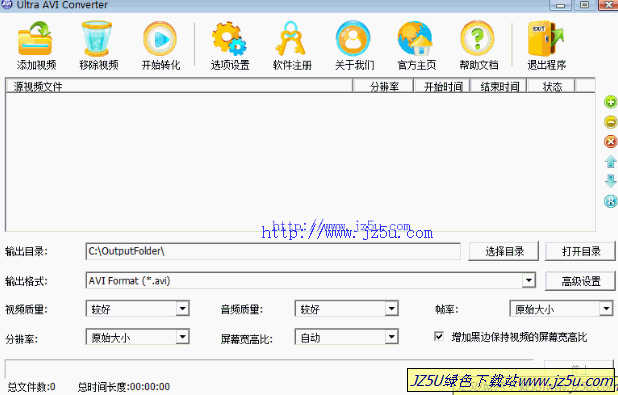Screen dimensions: 618x395
Task: Expand the output format (输出格式) dropdown
Action: (x=529, y=280)
